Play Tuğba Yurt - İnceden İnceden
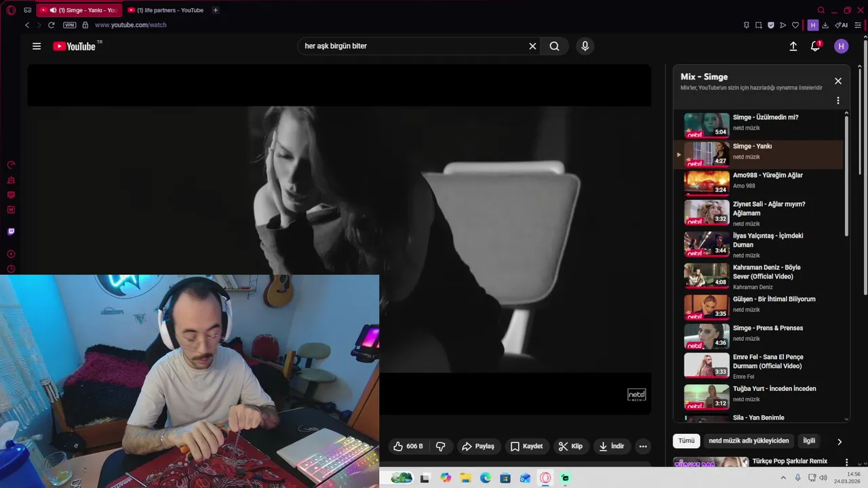 (x=759, y=396)
